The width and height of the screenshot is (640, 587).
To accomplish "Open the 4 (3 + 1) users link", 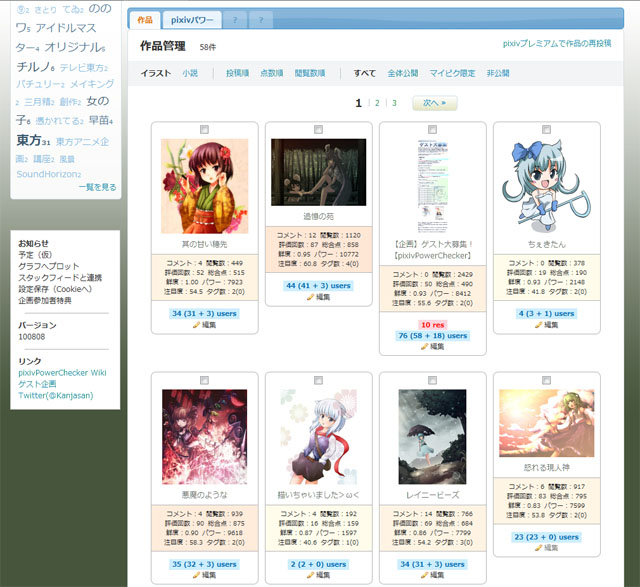I will (547, 314).
